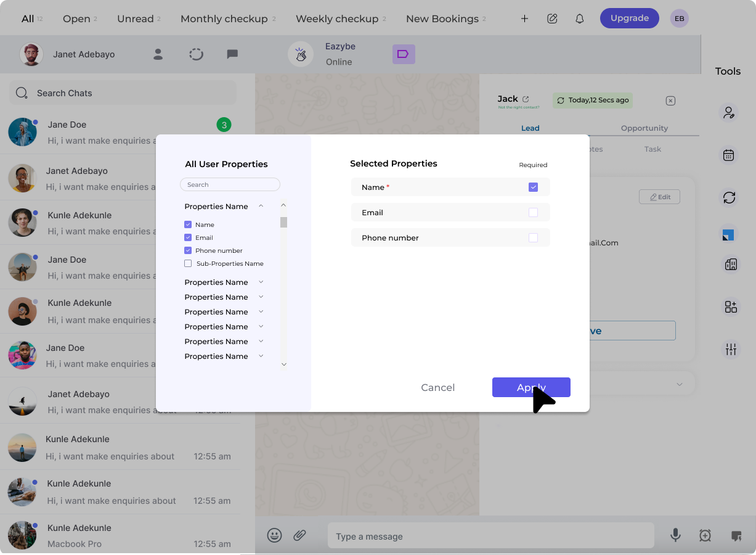This screenshot has height=555, width=756.
Task: Uncheck the Phone number property checkbox
Action: coord(188,250)
